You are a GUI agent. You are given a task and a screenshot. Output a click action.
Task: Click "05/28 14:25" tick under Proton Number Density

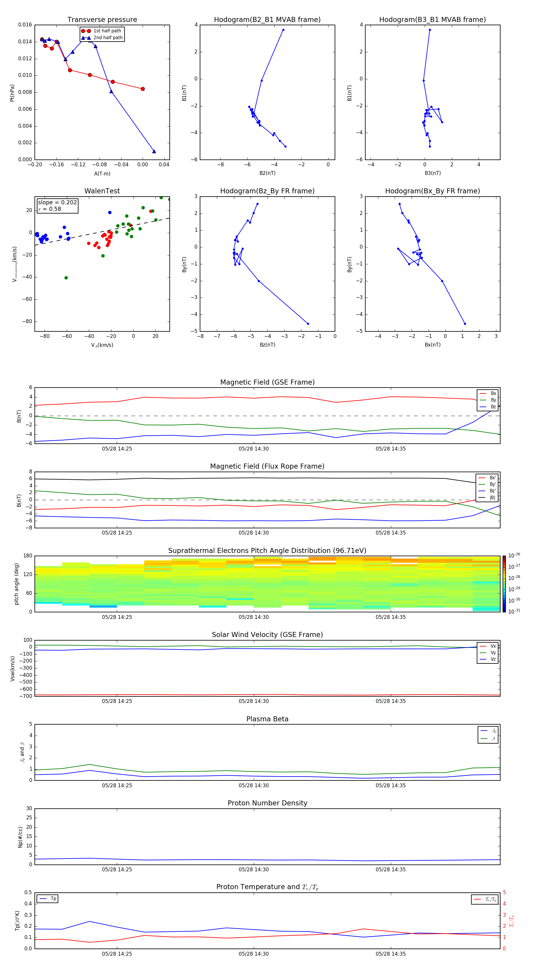coord(117,869)
